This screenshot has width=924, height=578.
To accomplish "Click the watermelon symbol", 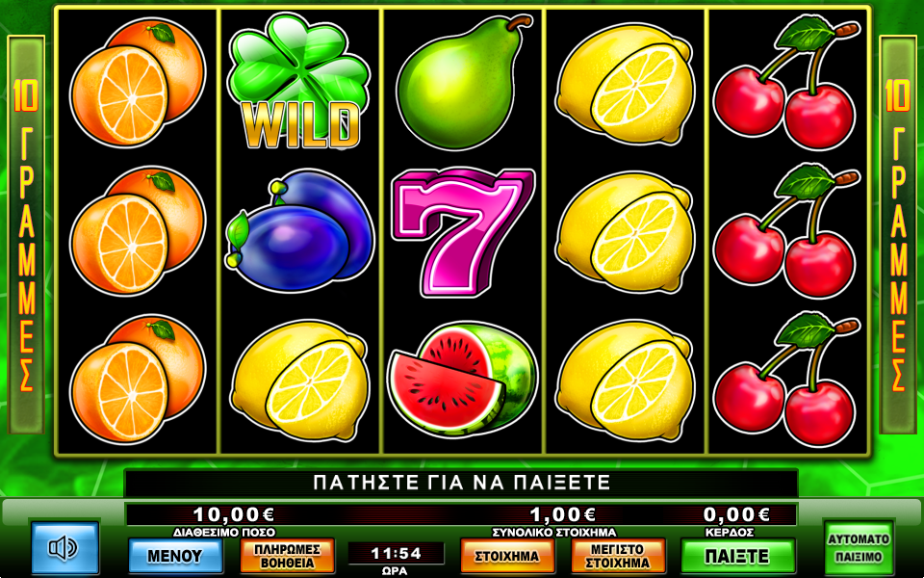I will point(463,379).
